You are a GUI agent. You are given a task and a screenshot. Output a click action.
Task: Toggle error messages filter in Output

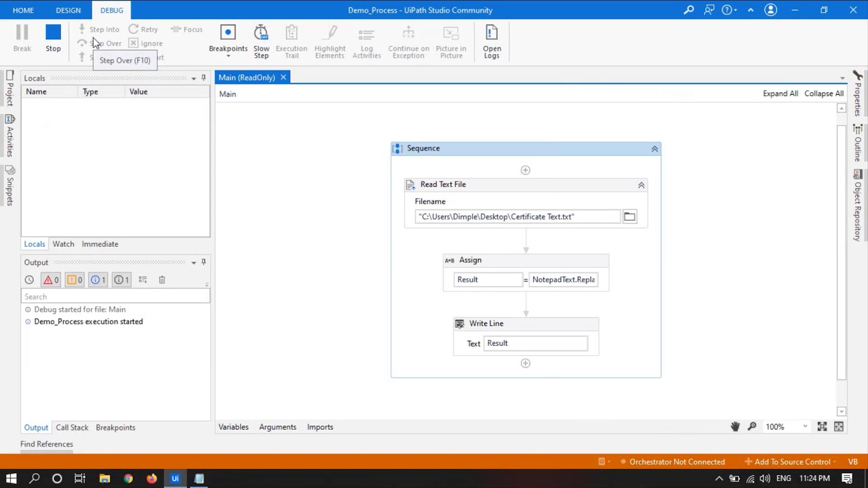click(52, 279)
